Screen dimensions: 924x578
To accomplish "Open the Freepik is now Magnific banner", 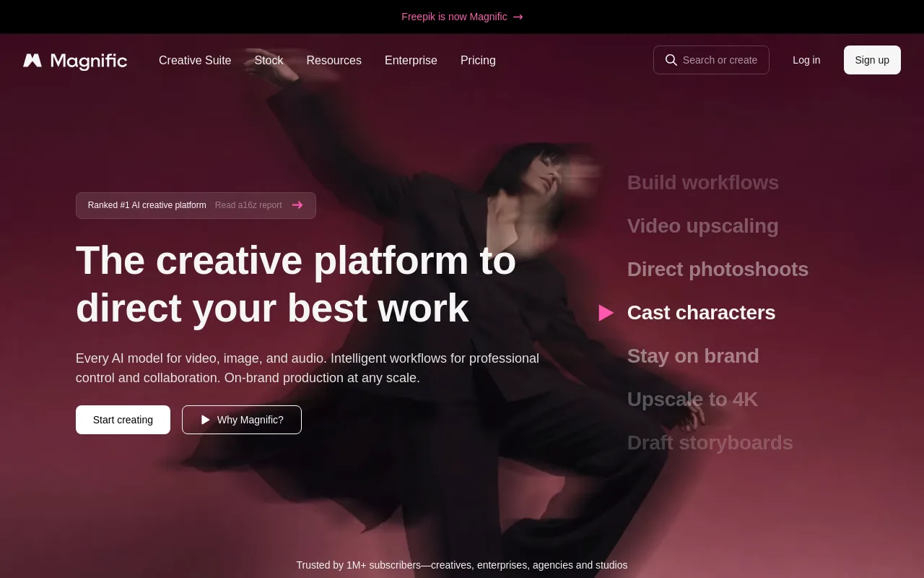I will click(462, 17).
